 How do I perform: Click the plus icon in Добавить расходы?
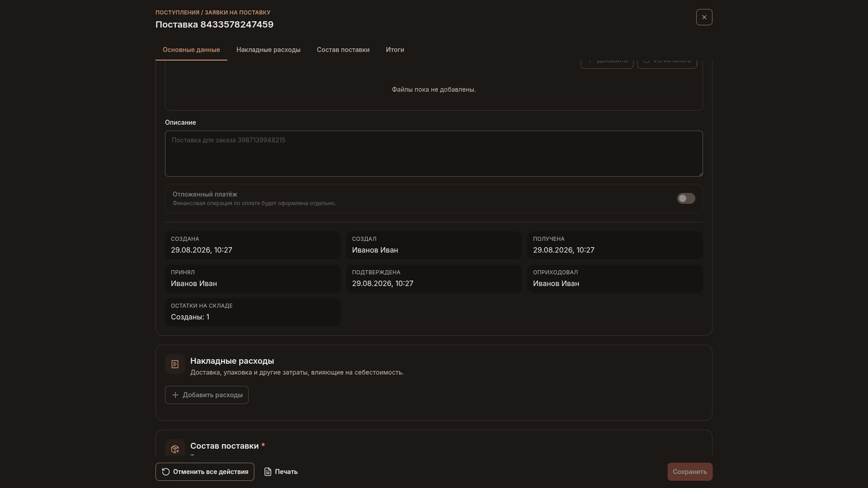(175, 395)
